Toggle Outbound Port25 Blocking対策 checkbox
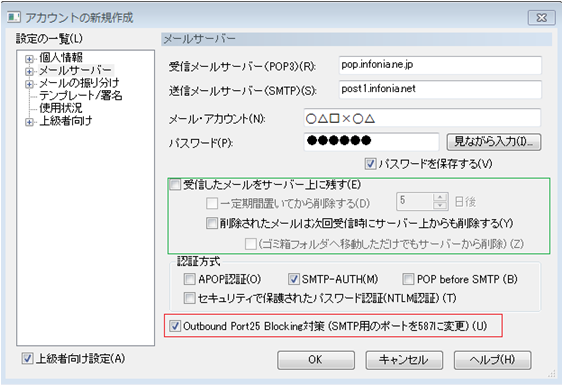 point(175,326)
